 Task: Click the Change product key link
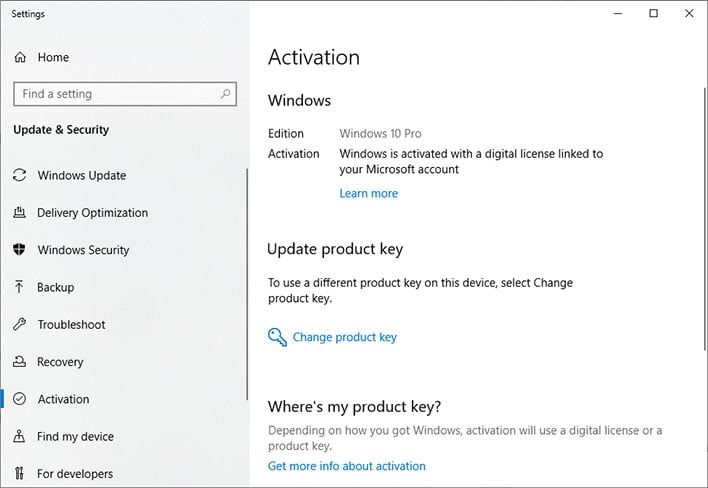coord(345,337)
